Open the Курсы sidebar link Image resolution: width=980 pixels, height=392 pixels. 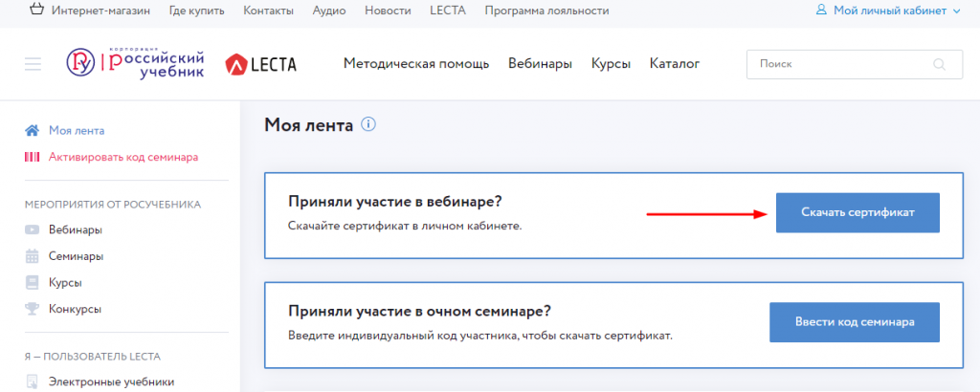coord(66,282)
